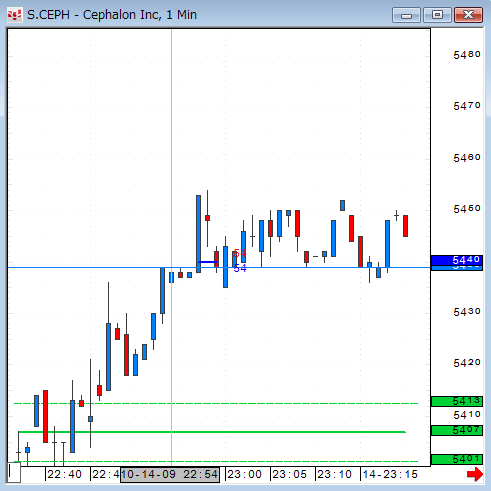Click the small box at the time axis left corner
The height and width of the screenshot is (491, 491).
pos(14,472)
